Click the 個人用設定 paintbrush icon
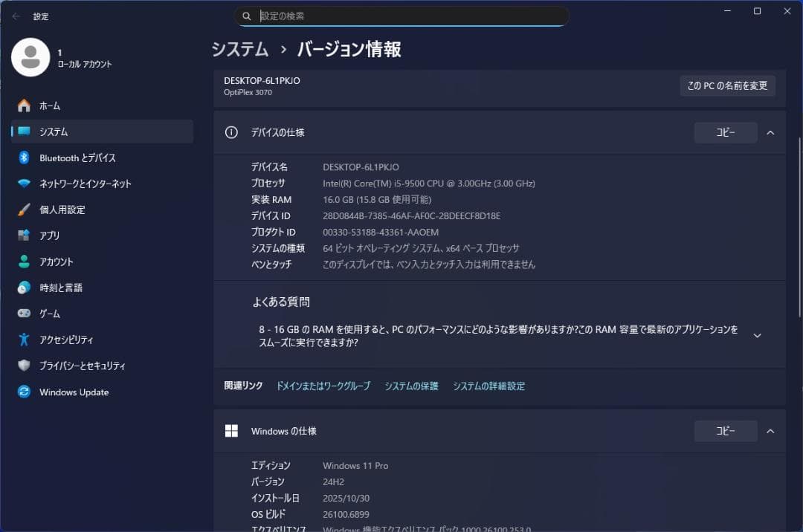This screenshot has width=803, height=532. pos(22,210)
